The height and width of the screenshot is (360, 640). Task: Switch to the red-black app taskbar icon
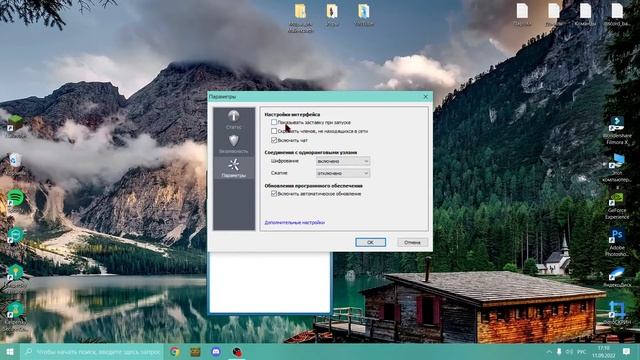coord(237,351)
